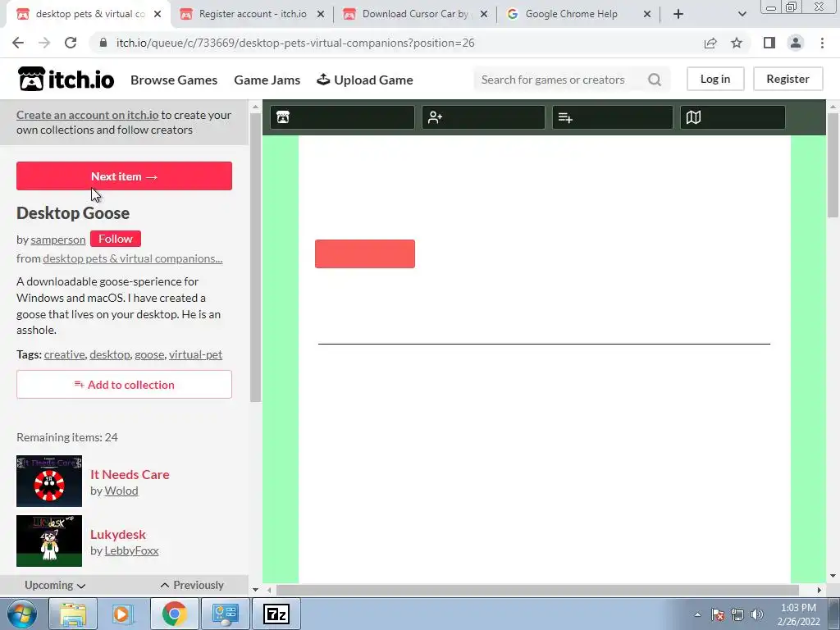840x630 pixels.
Task: Open Chrome three-dot menu
Action: 822,43
